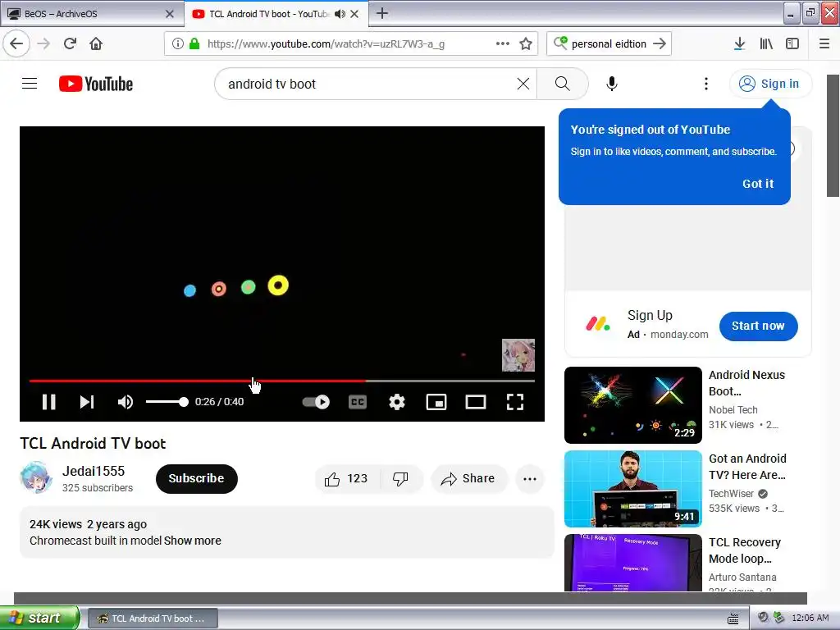Open Jedai1555 channel avatar
840x630 pixels.
click(x=36, y=478)
